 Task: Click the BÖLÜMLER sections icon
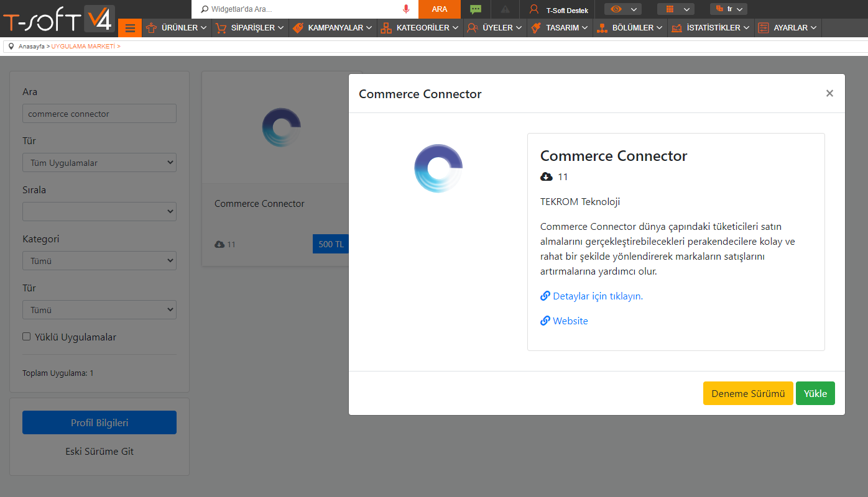click(602, 28)
